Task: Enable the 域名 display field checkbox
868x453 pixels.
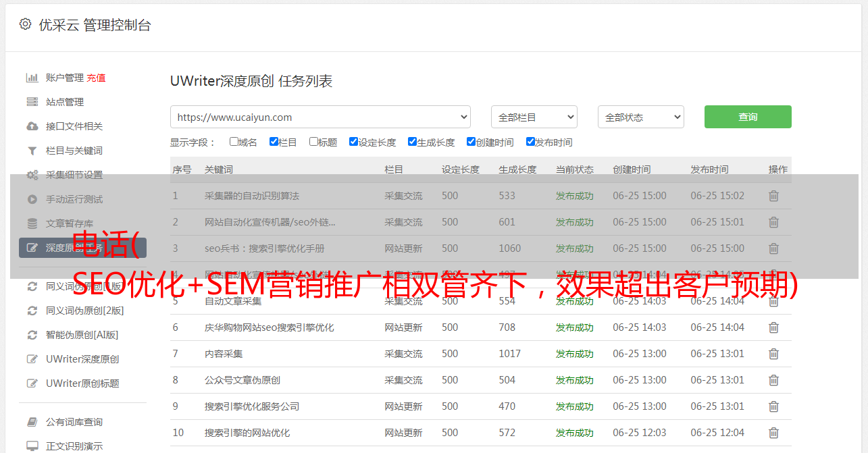Action: [234, 142]
